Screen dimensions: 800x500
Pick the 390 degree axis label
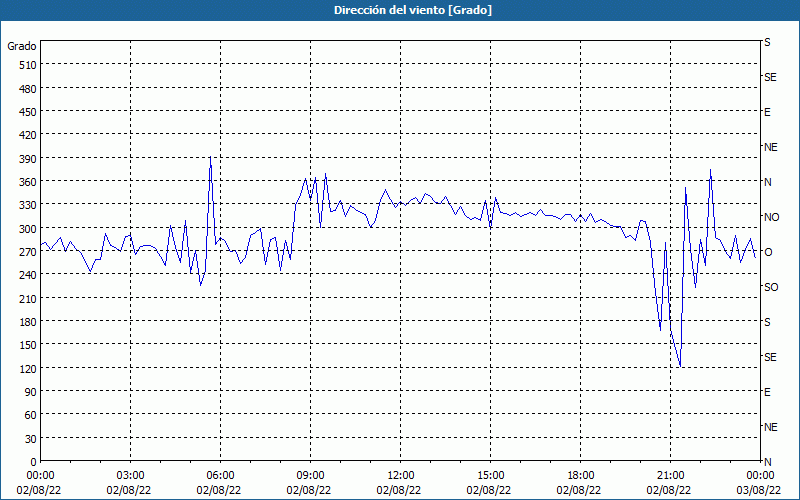tap(27, 159)
